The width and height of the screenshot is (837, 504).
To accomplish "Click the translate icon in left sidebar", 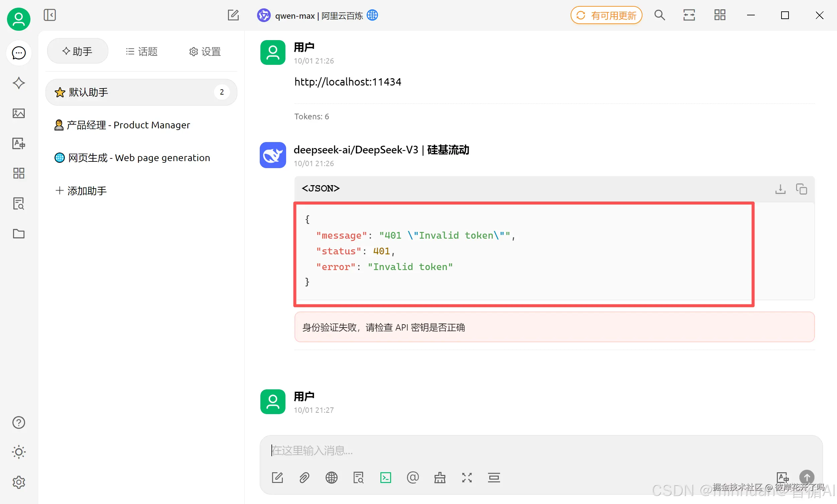I will 19,143.
